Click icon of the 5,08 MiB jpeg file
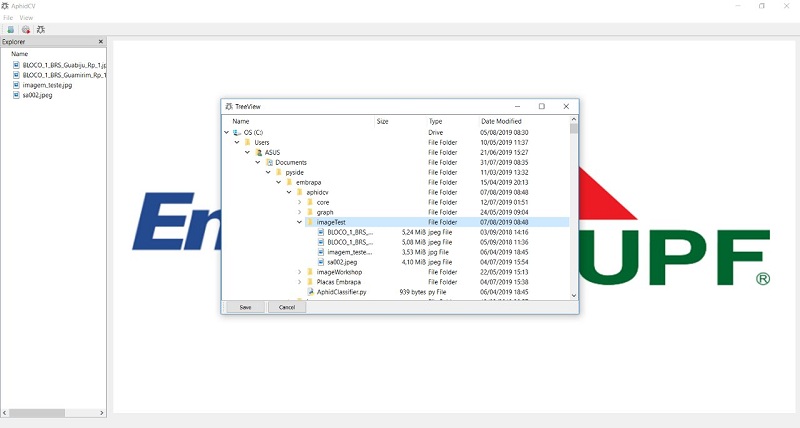The height and width of the screenshot is (428, 800). 321,242
